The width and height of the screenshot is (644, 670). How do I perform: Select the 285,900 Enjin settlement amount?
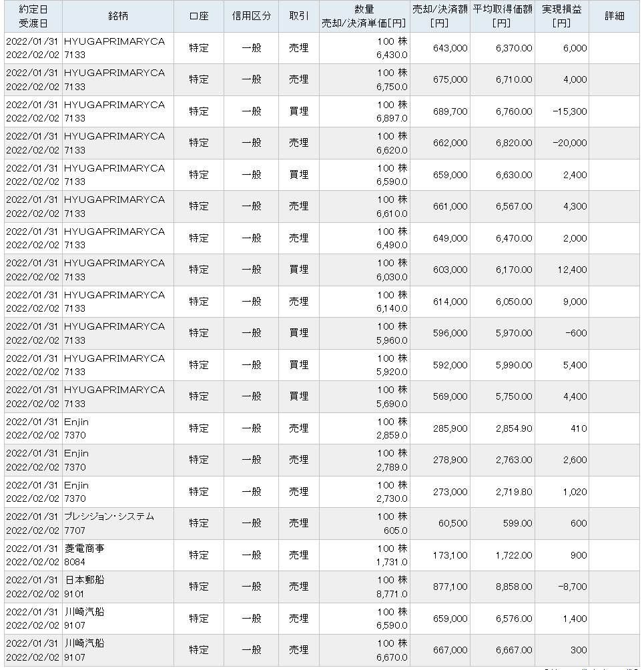(x=450, y=428)
